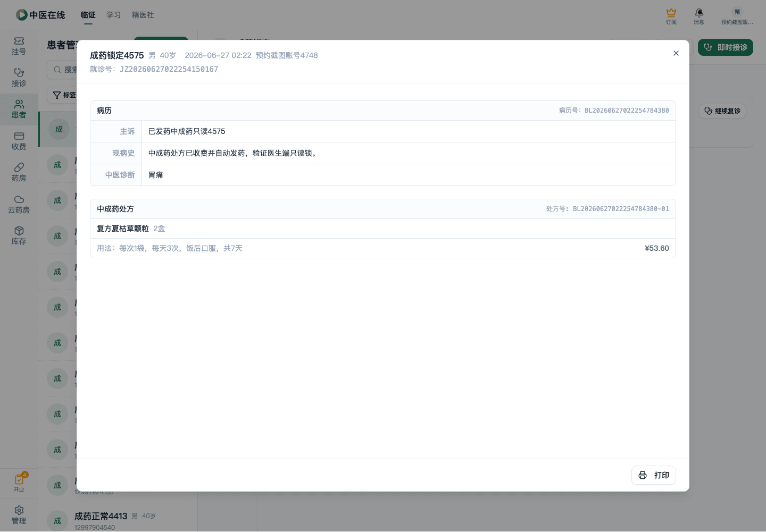Click the 预约截图账号4748 doctor name in dialog header
The height and width of the screenshot is (532, 766).
click(287, 55)
